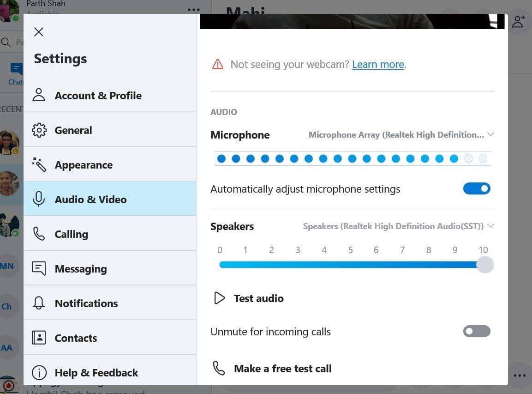
Task: Click the microphone level indicator dots
Action: coord(353,158)
